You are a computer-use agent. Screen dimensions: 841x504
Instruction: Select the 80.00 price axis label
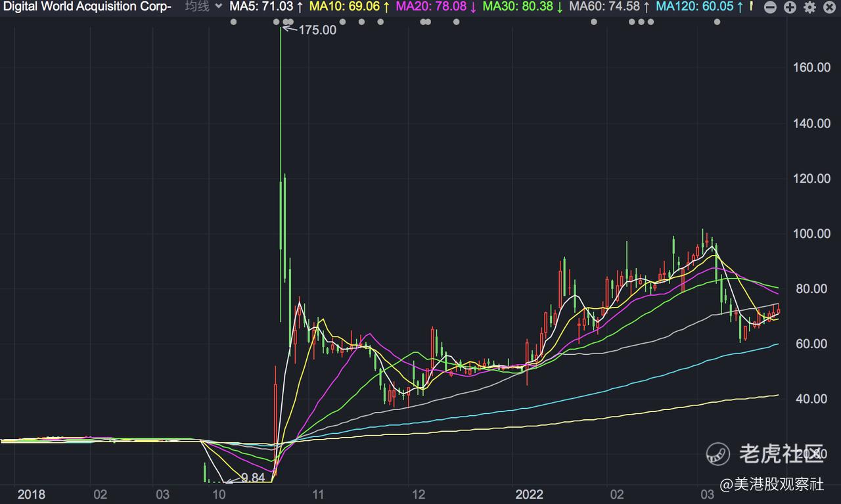809,289
